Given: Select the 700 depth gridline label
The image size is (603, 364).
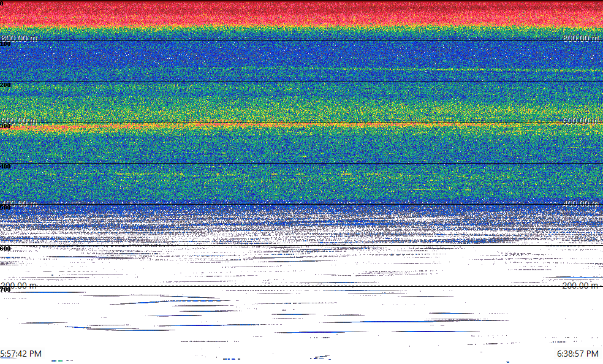Looking at the screenshot, I should pos(6,289).
